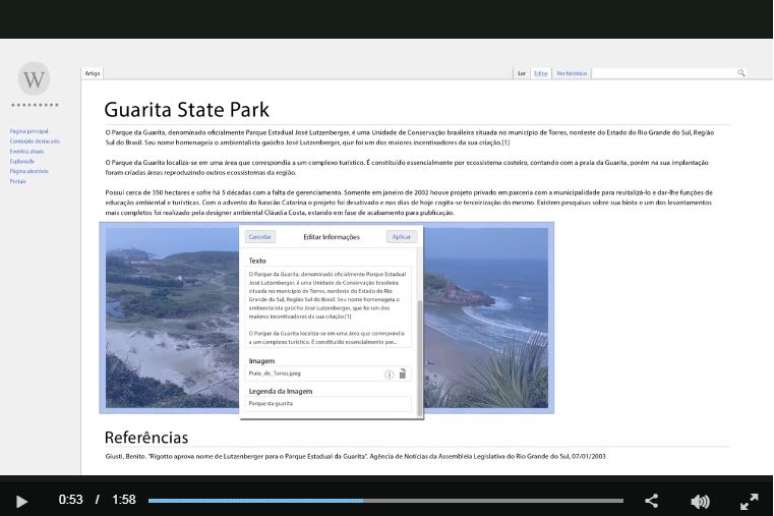The height and width of the screenshot is (516, 774).
Task: Select the Ler tab
Action: click(521, 73)
